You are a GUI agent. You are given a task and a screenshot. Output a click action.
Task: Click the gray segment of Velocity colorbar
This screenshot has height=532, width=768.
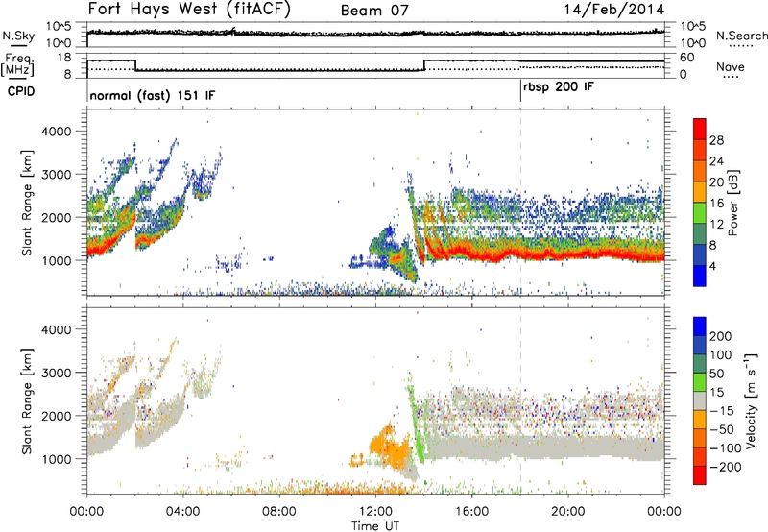click(x=700, y=401)
